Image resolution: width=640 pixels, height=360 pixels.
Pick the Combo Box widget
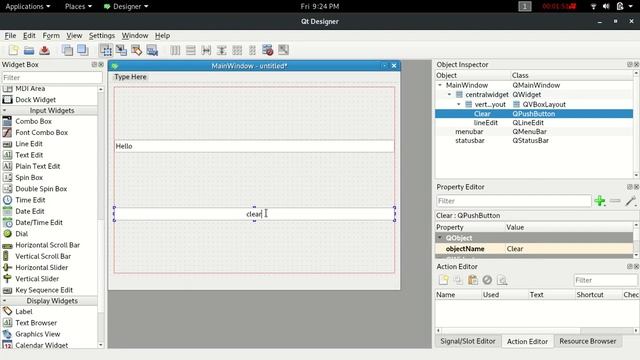33,121
